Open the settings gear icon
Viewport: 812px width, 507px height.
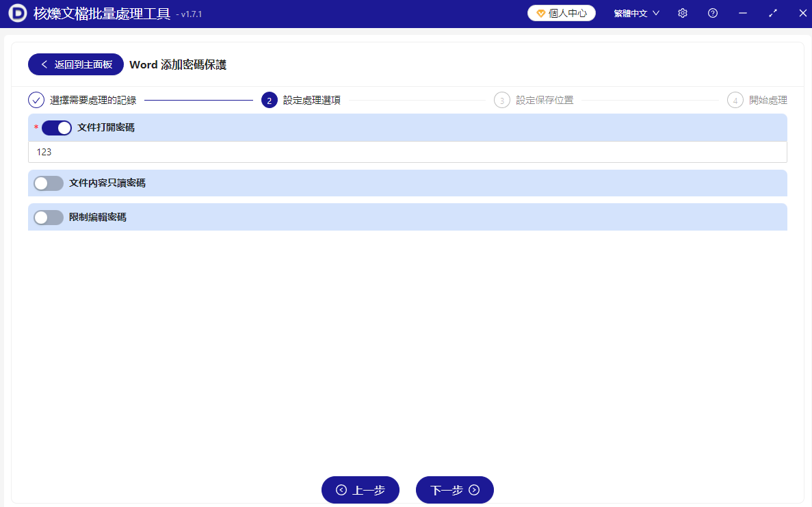point(682,13)
